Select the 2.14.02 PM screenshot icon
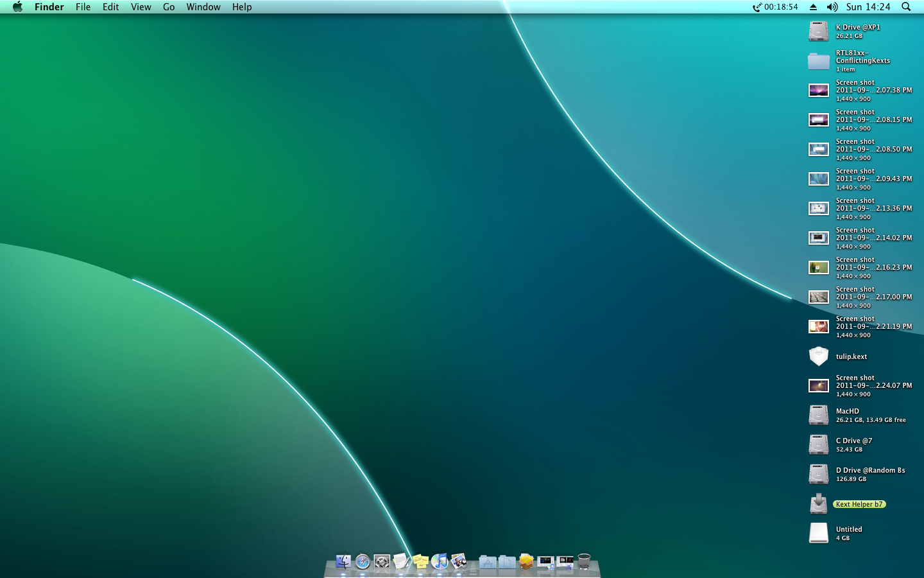The width and height of the screenshot is (924, 578). 818,238
